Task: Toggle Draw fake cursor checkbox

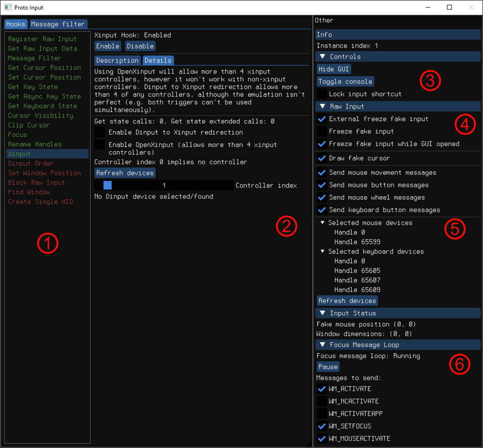Action: [322, 158]
